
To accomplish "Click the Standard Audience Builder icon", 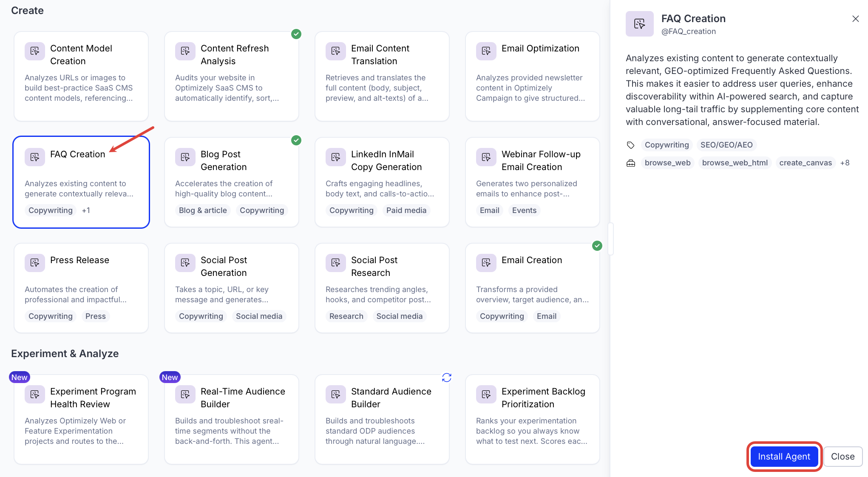I will pos(336,394).
